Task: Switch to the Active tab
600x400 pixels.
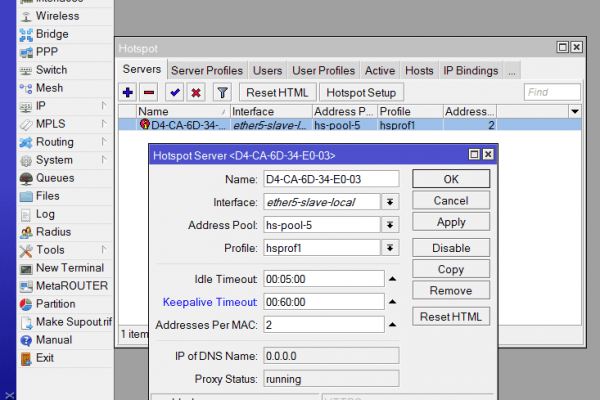Action: pos(380,70)
